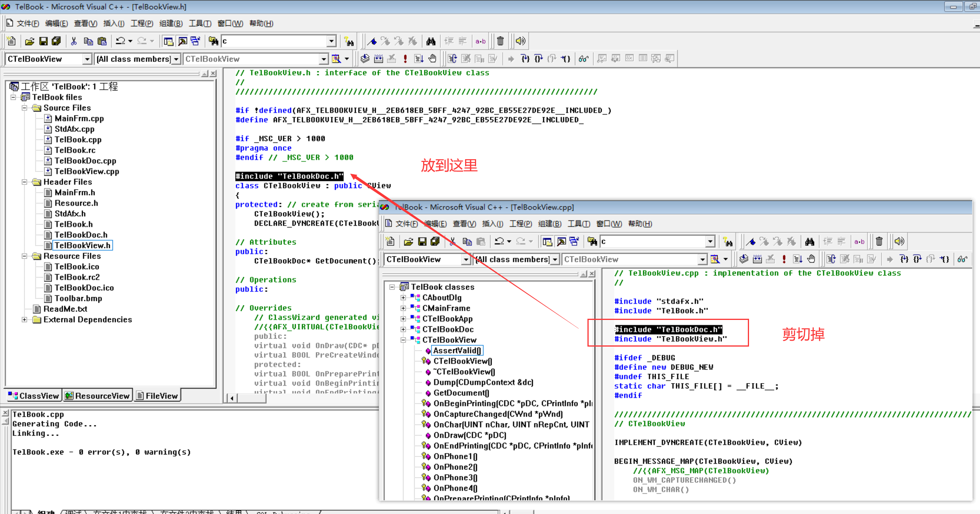Viewport: 980px width, 514px height.
Task: Click wizard action icon in TelBookView.h window
Action: (x=336, y=58)
